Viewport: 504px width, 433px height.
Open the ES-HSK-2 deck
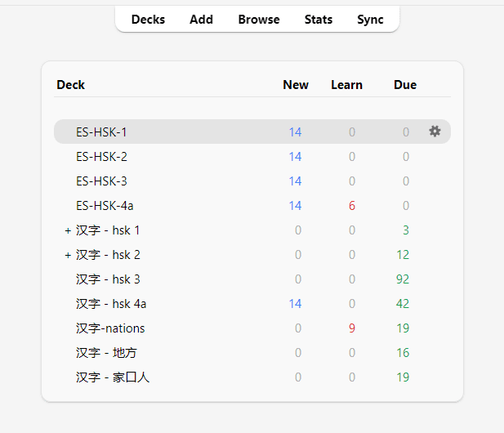[101, 156]
